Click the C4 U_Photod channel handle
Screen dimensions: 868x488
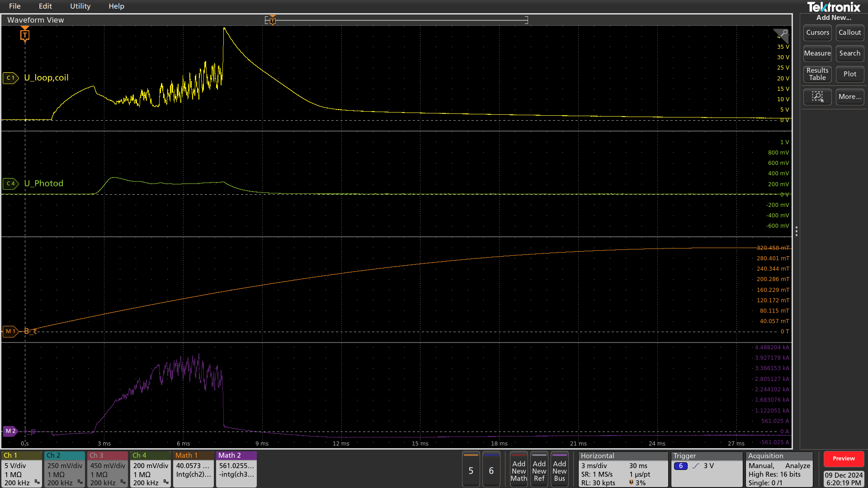[x=10, y=183]
